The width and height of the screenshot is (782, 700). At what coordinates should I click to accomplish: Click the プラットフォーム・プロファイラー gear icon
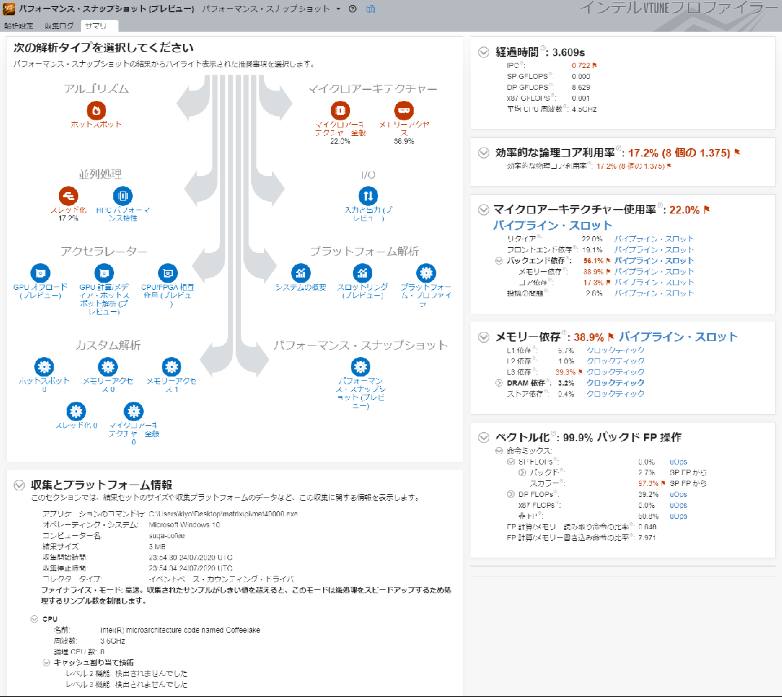click(426, 273)
